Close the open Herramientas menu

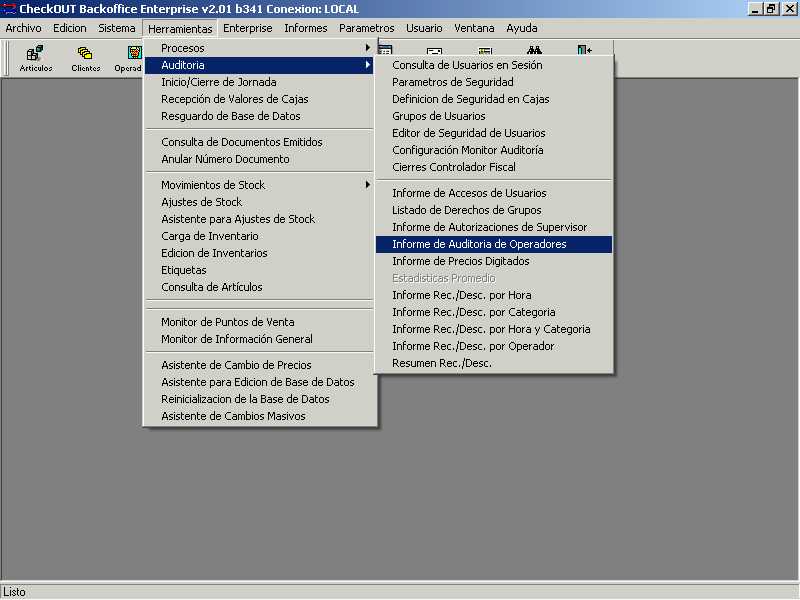(180, 29)
